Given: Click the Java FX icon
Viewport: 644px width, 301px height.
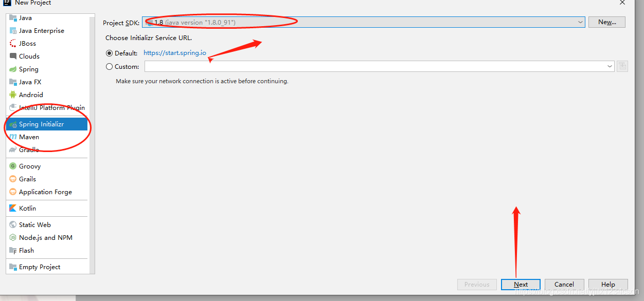Looking at the screenshot, I should tap(13, 82).
